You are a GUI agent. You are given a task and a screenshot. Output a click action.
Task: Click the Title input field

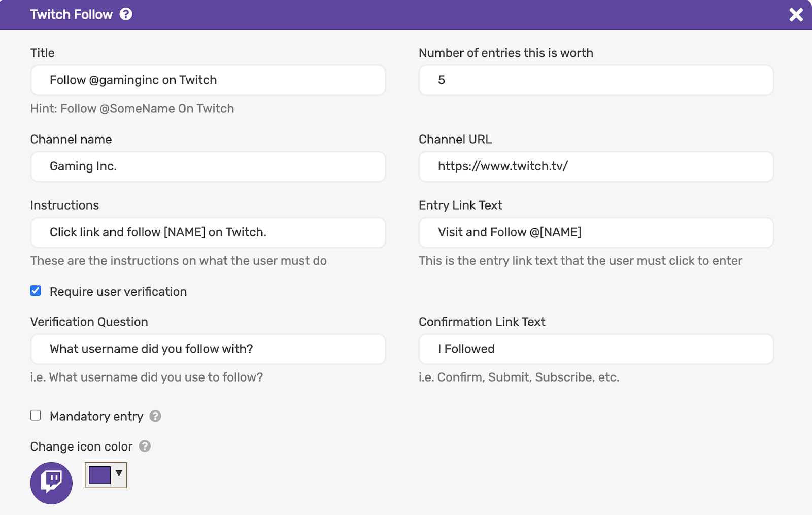[208, 80]
